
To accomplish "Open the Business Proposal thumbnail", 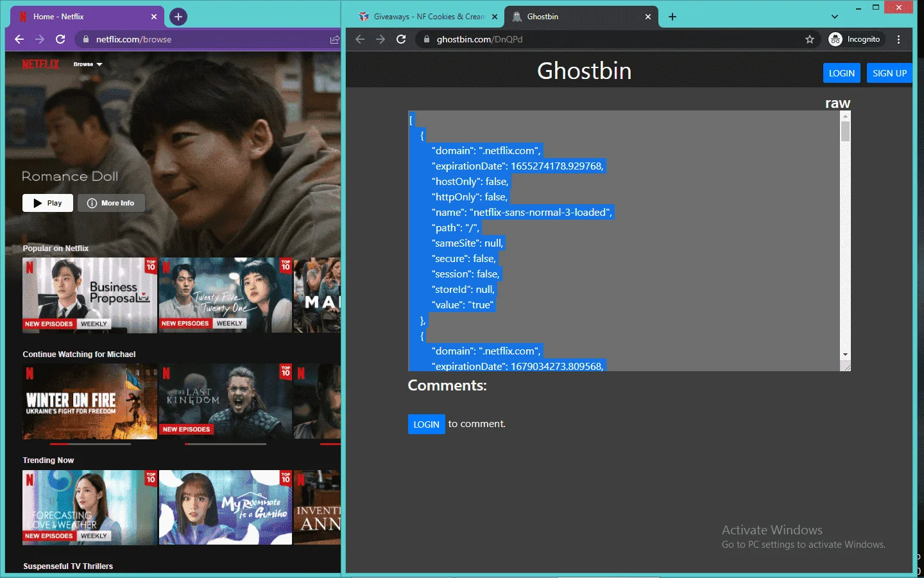I will (90, 295).
